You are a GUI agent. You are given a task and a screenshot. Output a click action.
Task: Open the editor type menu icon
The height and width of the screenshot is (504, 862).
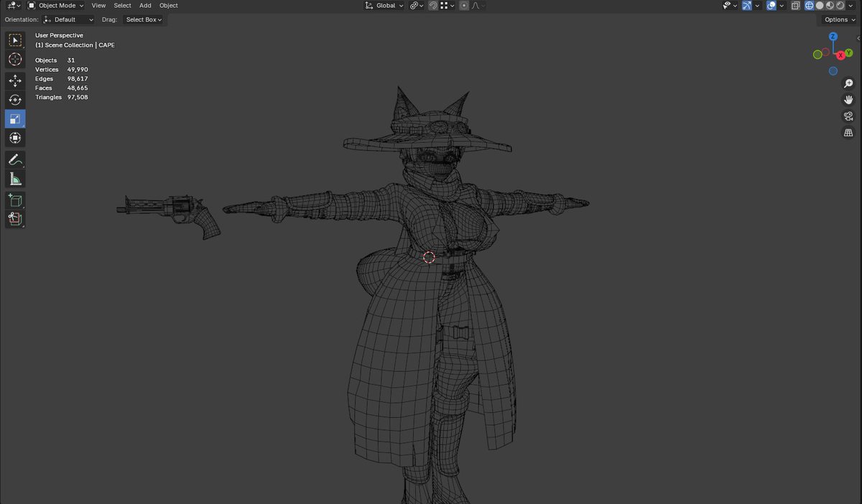click(12, 5)
